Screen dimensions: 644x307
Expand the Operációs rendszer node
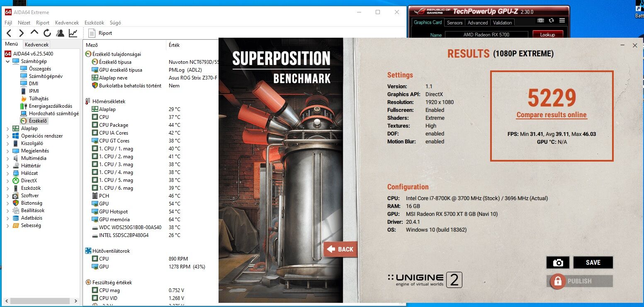coord(8,136)
